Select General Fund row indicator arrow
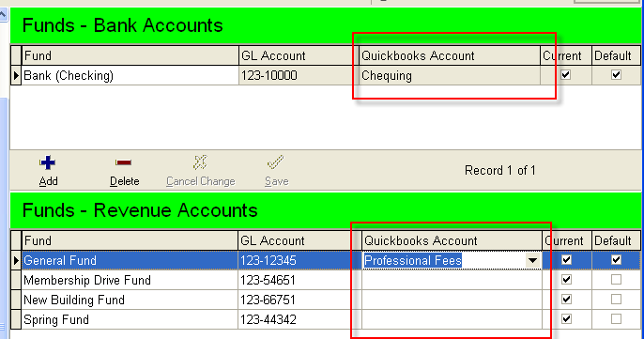The image size is (644, 339). click(16, 260)
